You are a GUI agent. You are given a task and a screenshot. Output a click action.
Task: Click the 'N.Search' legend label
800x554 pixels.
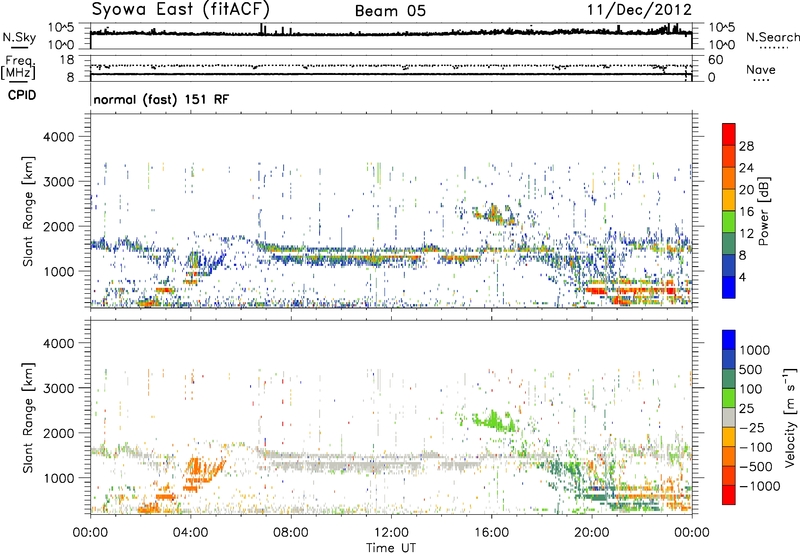(772, 37)
